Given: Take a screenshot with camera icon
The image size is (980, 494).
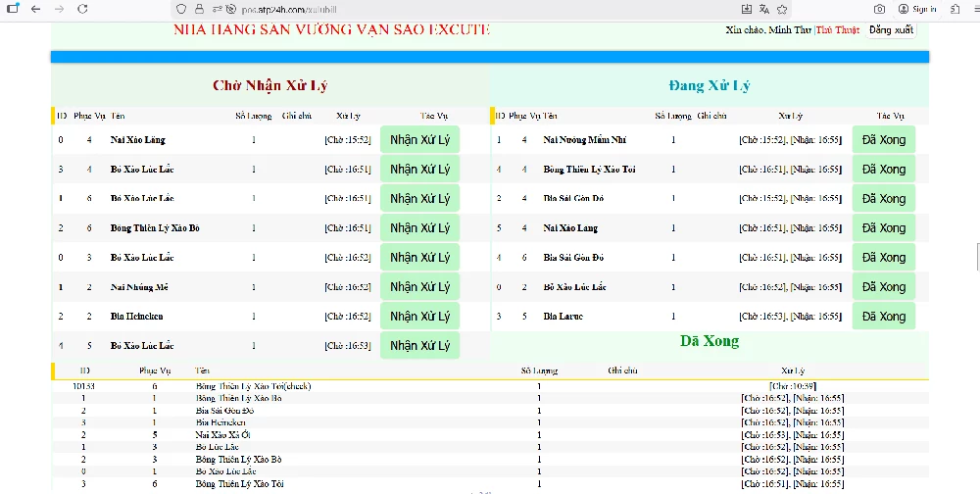Looking at the screenshot, I should (x=879, y=10).
